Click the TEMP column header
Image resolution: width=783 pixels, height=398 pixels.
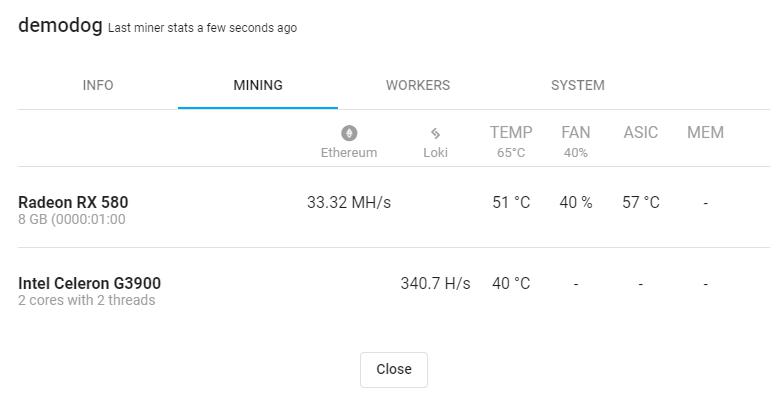pos(511,132)
